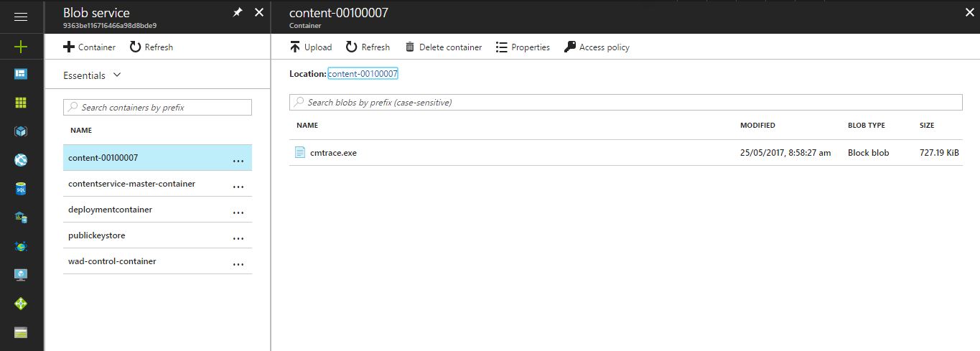This screenshot has width=980, height=351.
Task: Click the NAME column header in blob list
Action: (x=307, y=125)
